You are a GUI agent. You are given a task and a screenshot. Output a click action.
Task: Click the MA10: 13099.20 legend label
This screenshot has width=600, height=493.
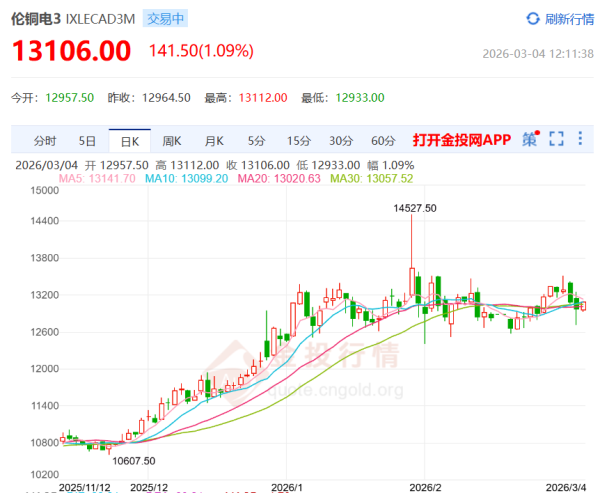(187, 179)
